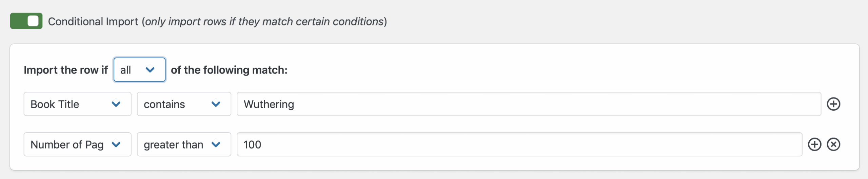Click the 'of the following match:' text
Screen dimensions: 868x179
coord(229,70)
